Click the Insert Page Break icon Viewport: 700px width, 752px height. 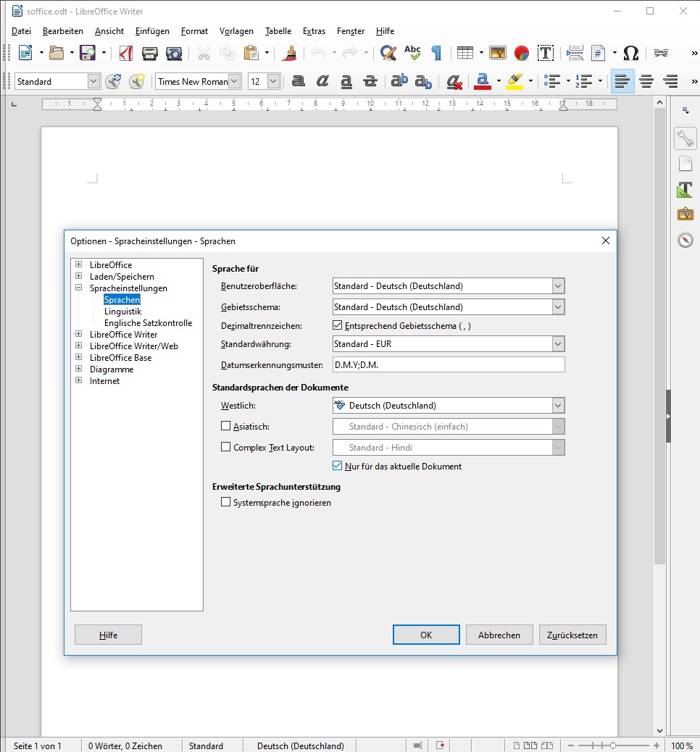[575, 53]
